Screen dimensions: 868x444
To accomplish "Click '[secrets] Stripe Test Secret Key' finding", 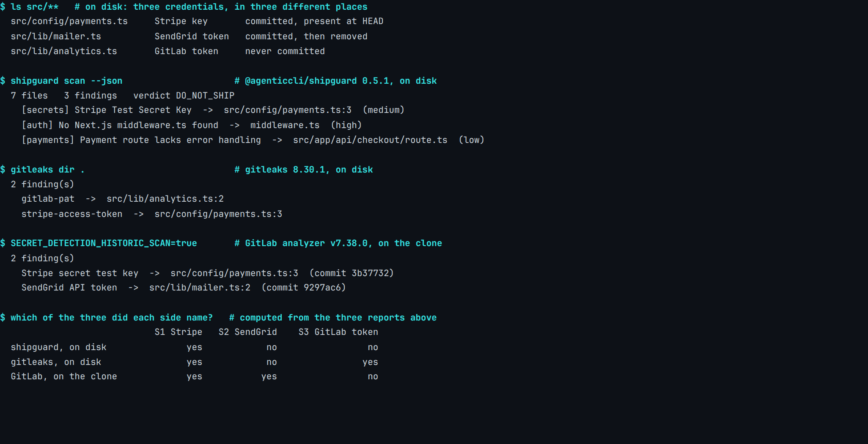I will coord(107,110).
